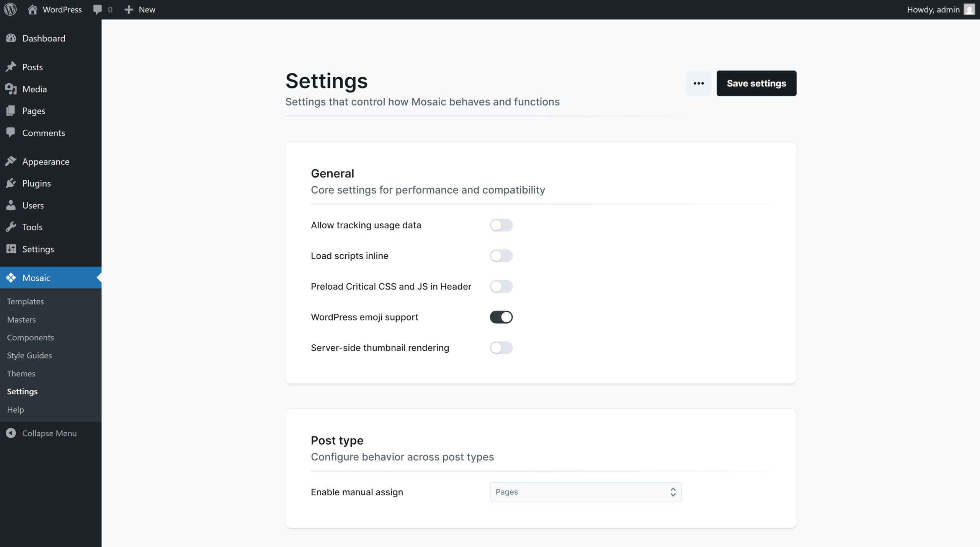Click the home site icon
Viewport: 980px width, 547px height.
[x=33, y=10]
